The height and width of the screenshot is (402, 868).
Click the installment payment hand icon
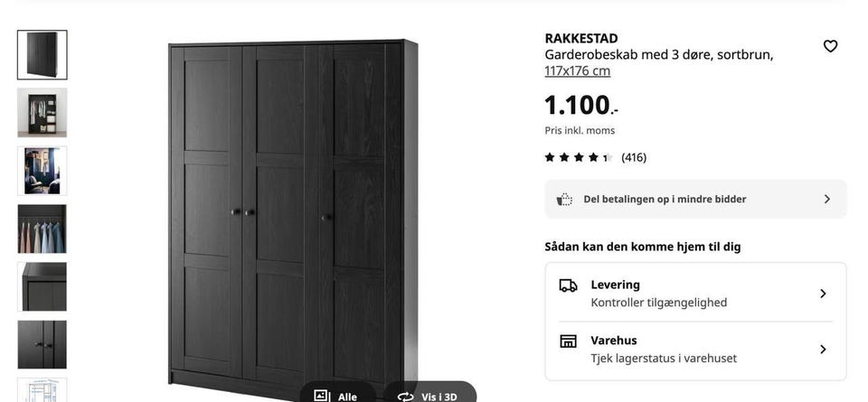click(564, 199)
